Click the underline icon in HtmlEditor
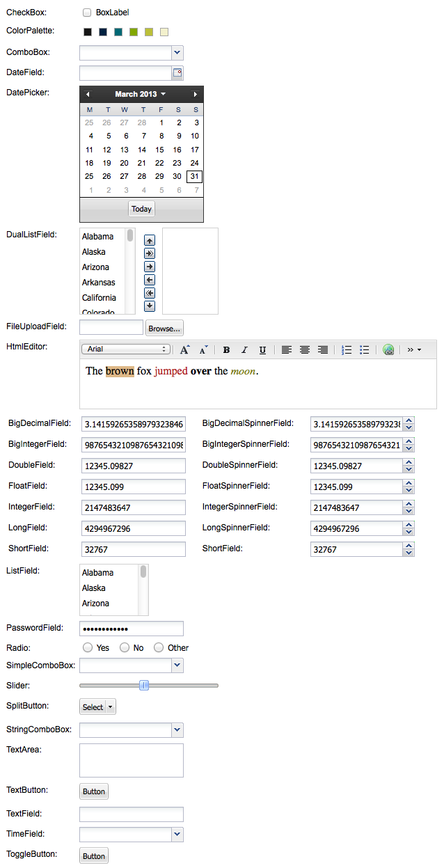 tap(262, 349)
